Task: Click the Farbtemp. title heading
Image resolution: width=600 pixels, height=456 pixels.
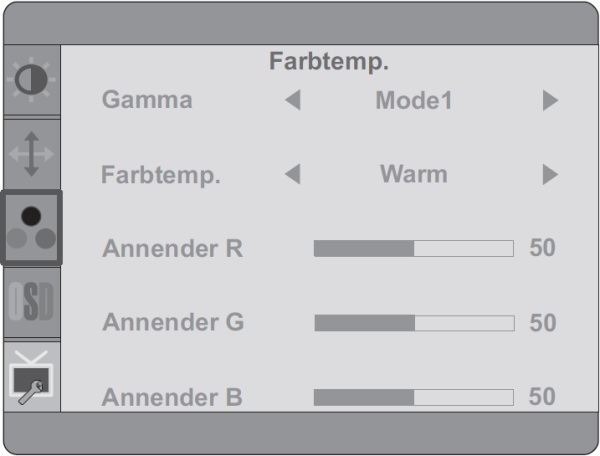Action: click(x=329, y=62)
